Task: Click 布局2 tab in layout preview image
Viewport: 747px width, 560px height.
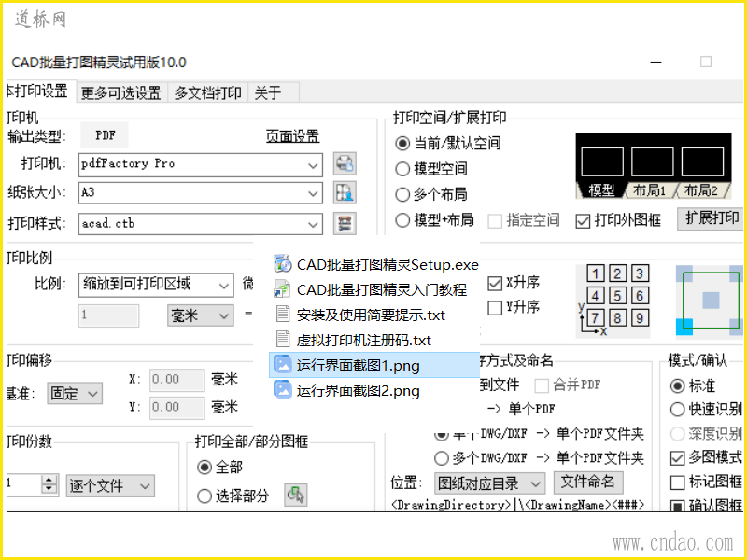Action: pos(701,190)
